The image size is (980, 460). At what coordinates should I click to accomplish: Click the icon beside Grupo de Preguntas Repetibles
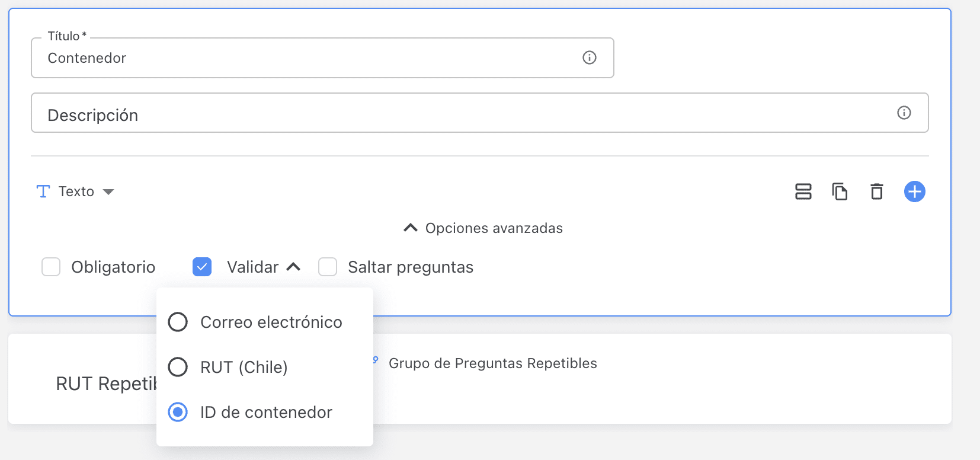click(x=376, y=360)
